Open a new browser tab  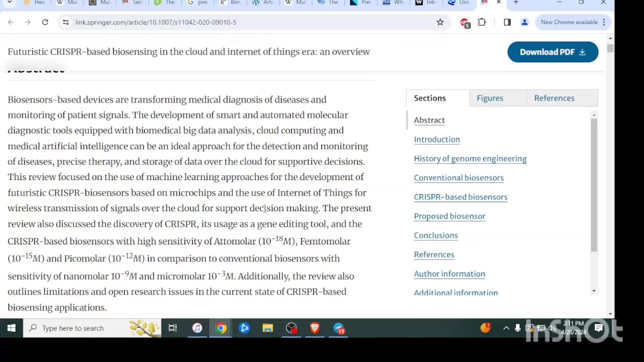coord(516,3)
